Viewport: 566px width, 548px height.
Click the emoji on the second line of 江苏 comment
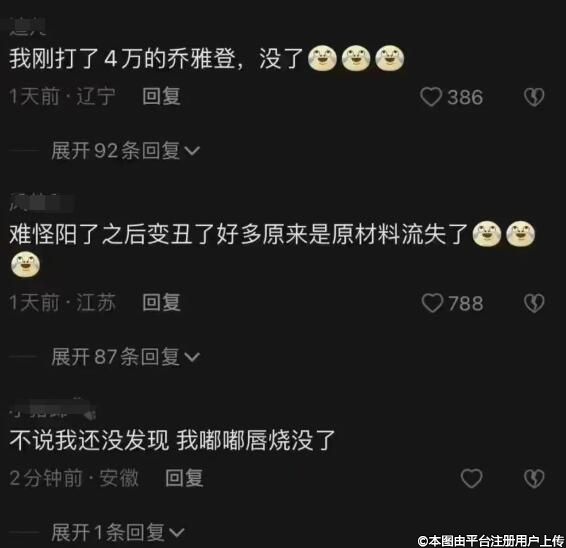(25, 265)
